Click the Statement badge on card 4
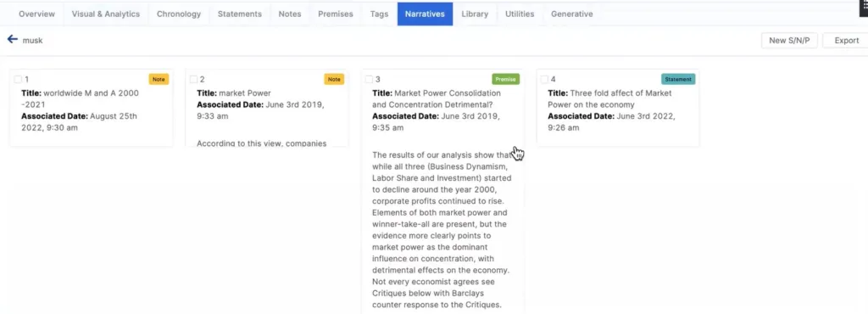 click(x=678, y=79)
